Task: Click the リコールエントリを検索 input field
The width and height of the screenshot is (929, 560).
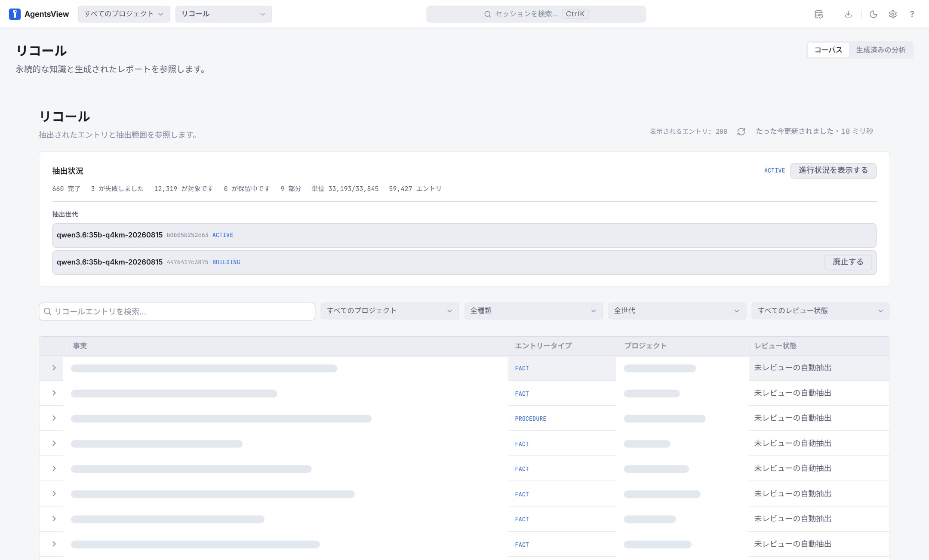Action: click(x=177, y=311)
